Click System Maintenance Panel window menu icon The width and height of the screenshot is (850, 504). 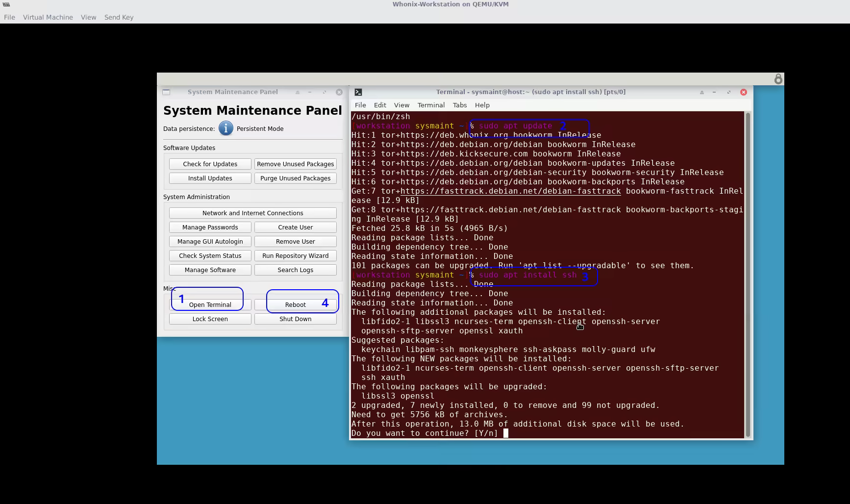point(166,92)
